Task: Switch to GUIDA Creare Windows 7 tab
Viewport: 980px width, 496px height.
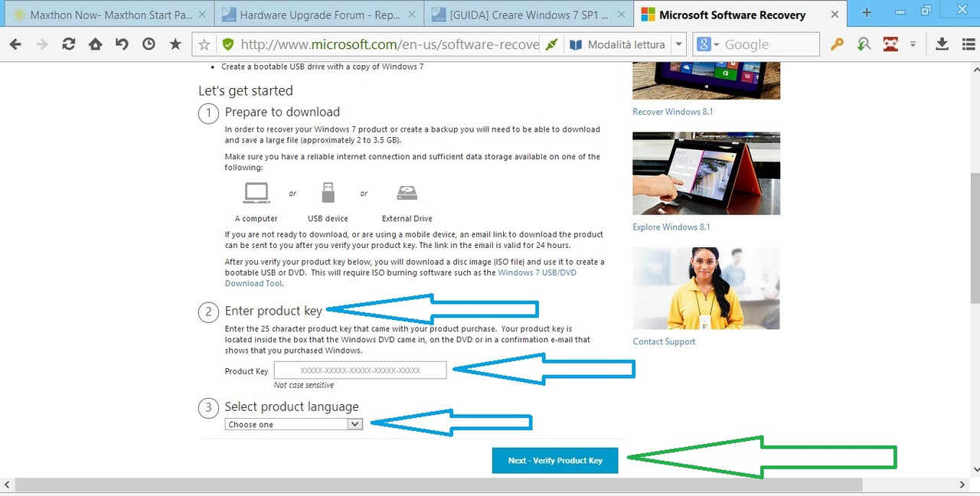Action: [x=528, y=15]
